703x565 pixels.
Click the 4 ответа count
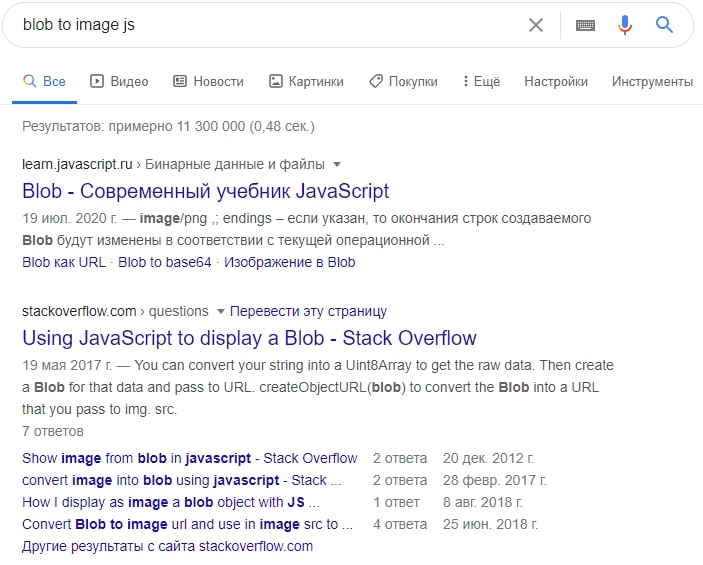(x=400, y=524)
